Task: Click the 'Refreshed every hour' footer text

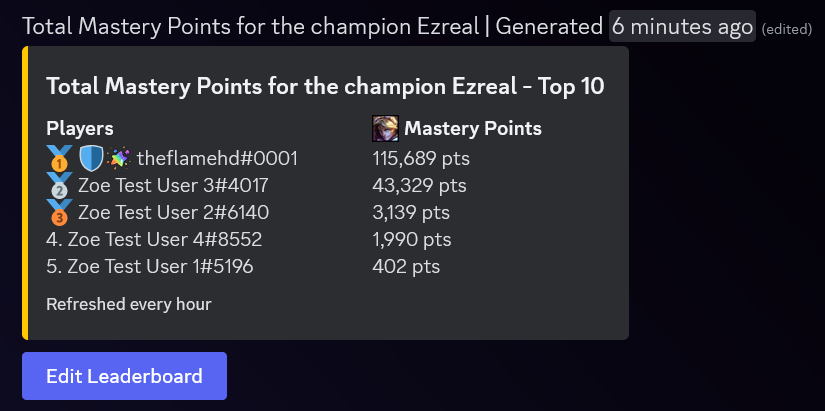Action: coord(129,304)
